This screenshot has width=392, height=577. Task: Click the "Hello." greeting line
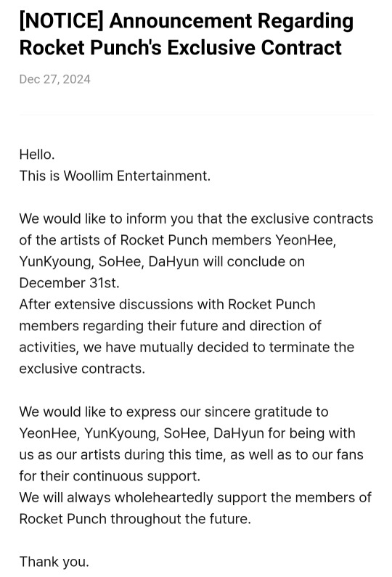(x=37, y=155)
